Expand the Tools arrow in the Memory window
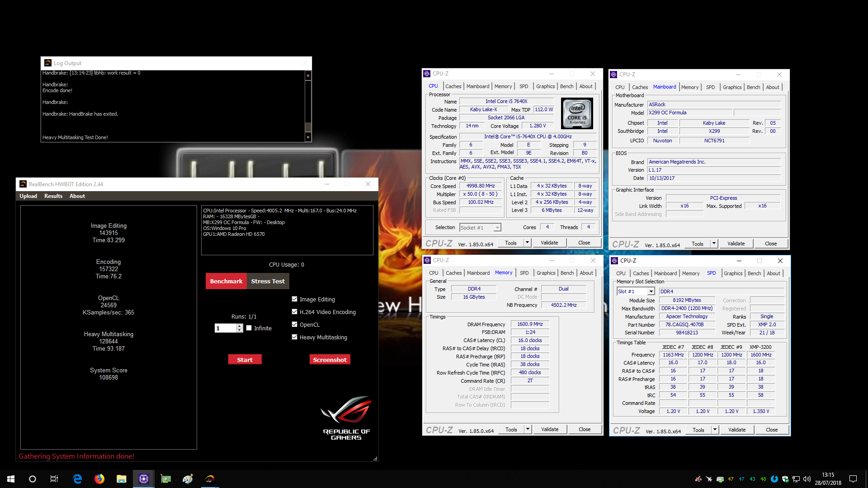The image size is (868, 488). tap(528, 429)
